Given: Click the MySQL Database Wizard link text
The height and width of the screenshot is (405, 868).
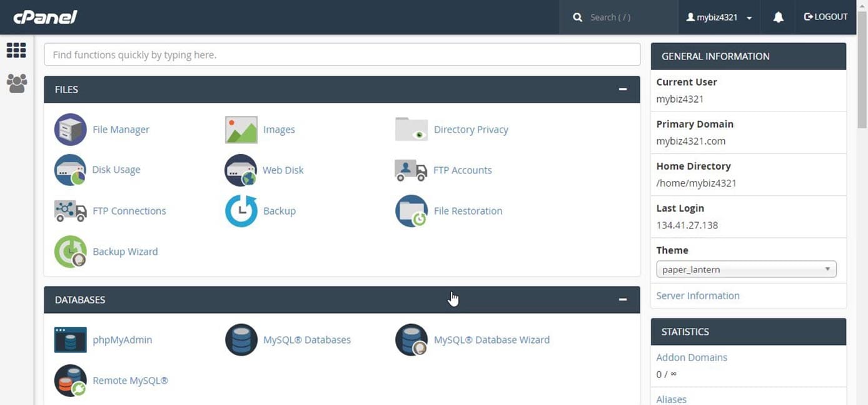Looking at the screenshot, I should pyautogui.click(x=492, y=340).
